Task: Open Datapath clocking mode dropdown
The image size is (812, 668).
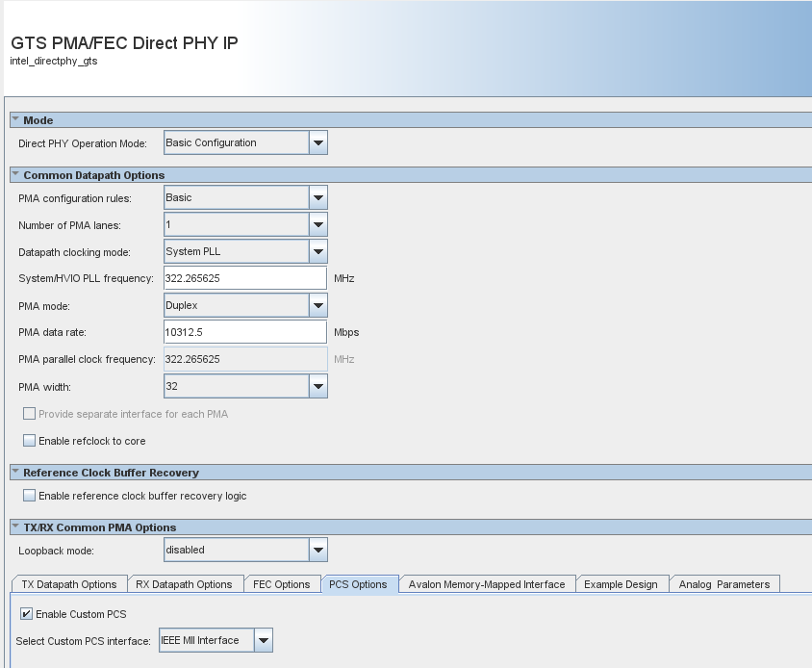Action: 317,251
